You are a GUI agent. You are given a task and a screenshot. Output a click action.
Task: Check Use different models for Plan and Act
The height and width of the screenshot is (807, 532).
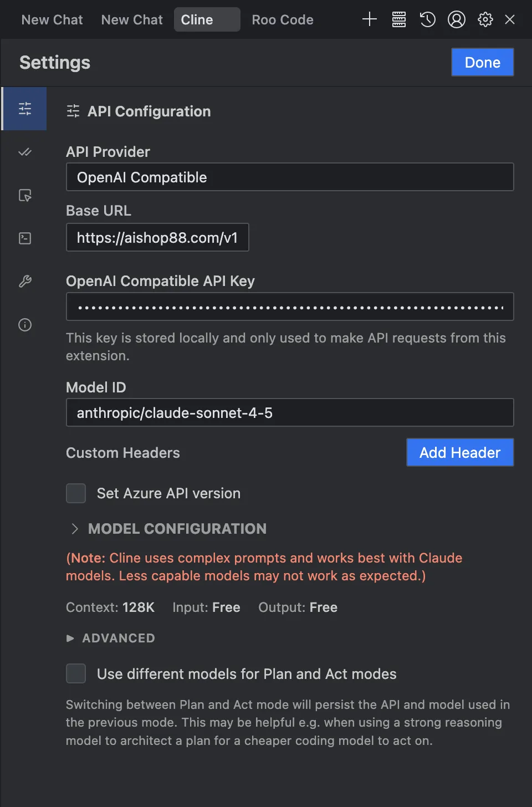coord(76,673)
